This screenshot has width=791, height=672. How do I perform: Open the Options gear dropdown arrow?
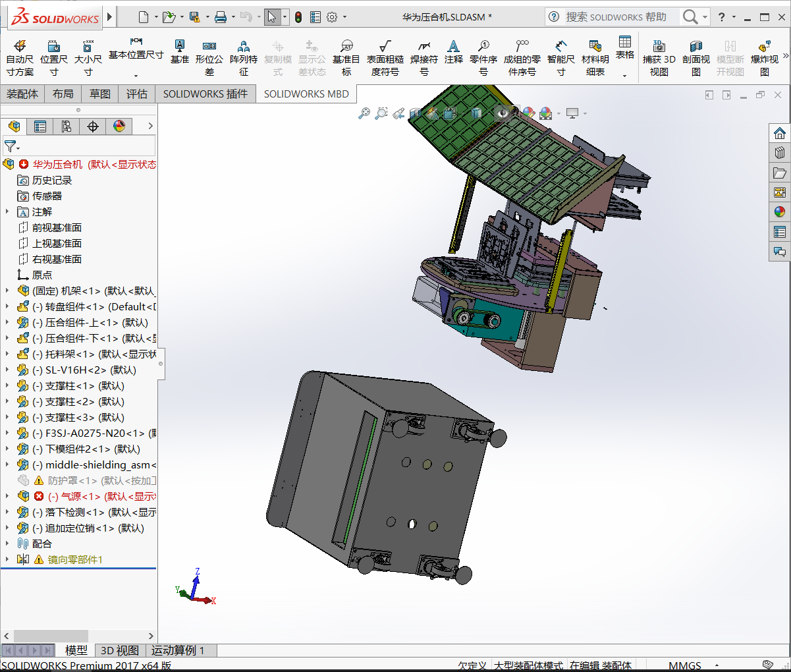(x=344, y=17)
